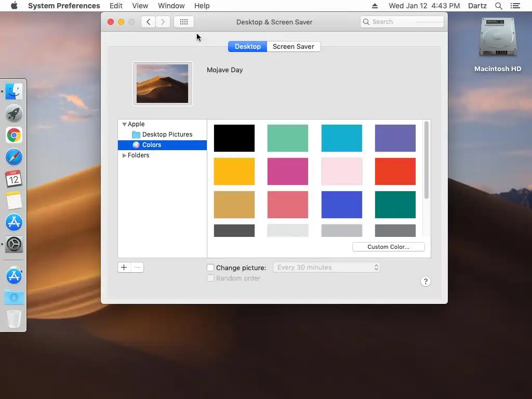Viewport: 532px width, 399px height.
Task: Click the help question mark button
Action: pyautogui.click(x=425, y=281)
